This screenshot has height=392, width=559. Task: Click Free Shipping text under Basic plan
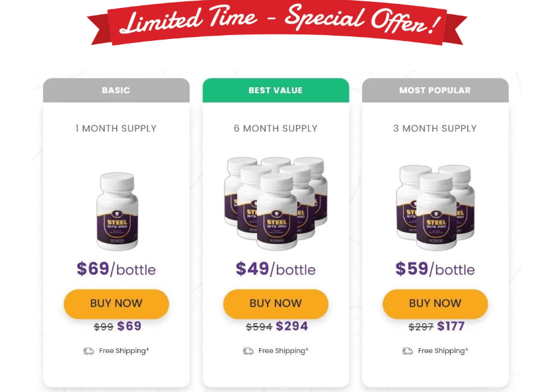(124, 351)
